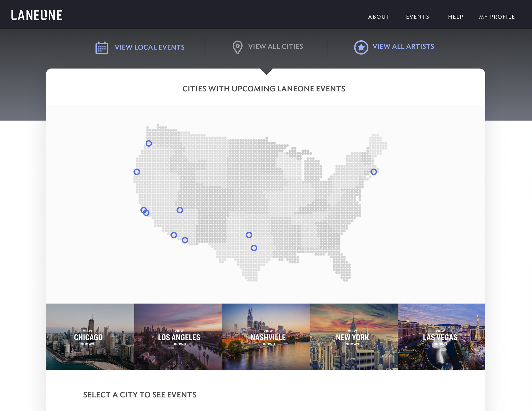Viewport: 532px width, 411px height.
Task: Click the calendar icon for local events
Action: pyautogui.click(x=102, y=48)
